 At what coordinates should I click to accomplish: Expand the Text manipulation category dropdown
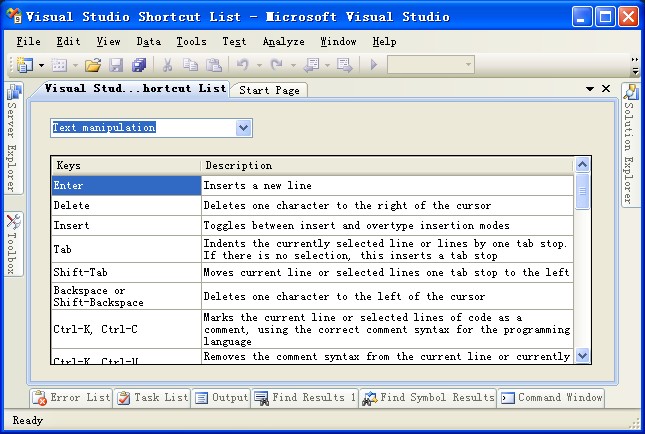point(243,128)
